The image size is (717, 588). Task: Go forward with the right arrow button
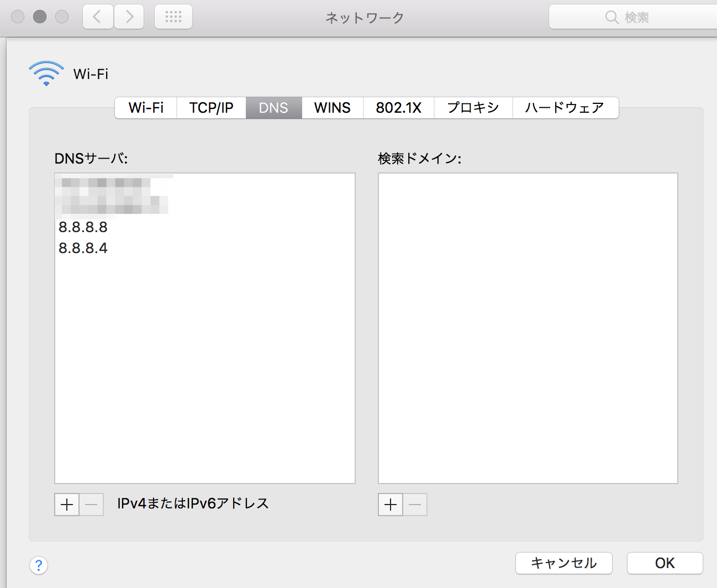click(129, 17)
